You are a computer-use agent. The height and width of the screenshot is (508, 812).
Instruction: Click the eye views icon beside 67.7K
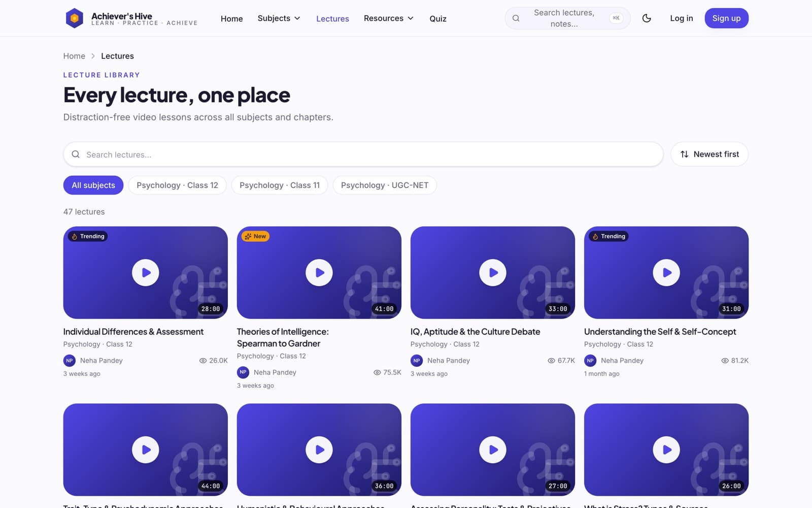[x=551, y=361]
